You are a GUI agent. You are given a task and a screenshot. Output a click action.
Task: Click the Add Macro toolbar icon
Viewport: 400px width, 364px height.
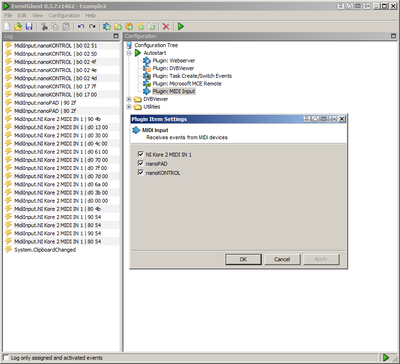point(129,26)
